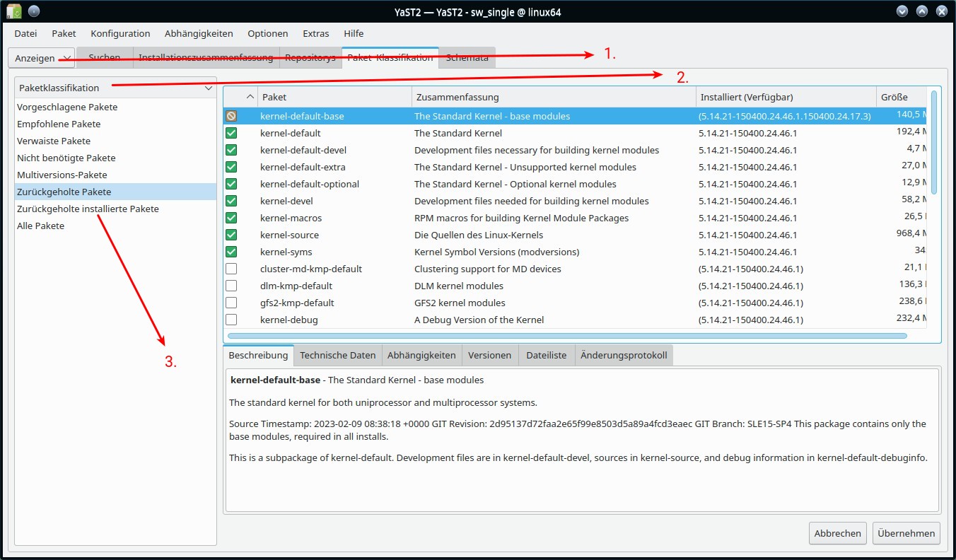Click 'A Debug Version of the Kernel' summary

pos(479,320)
